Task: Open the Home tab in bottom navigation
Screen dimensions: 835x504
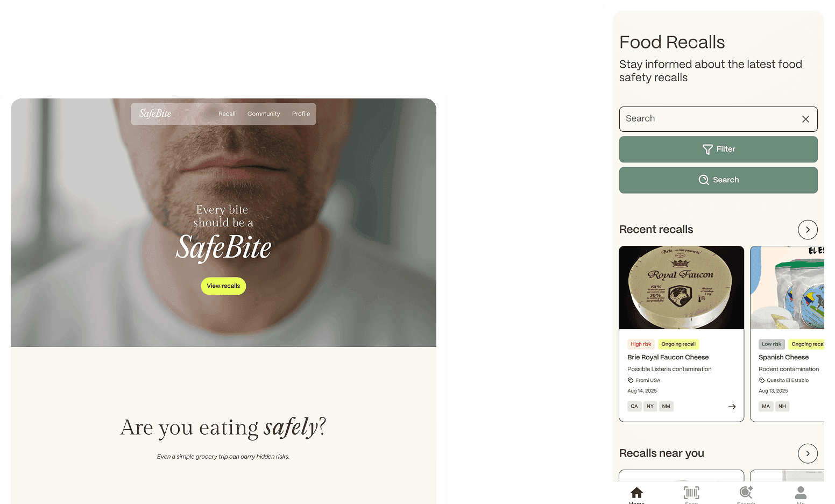Action: point(636,494)
